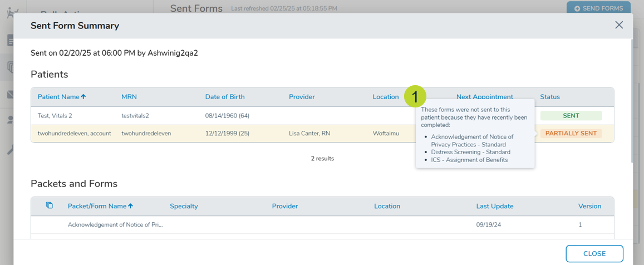
Task: Click the PARTIALLY SENT status badge
Action: pyautogui.click(x=571, y=134)
